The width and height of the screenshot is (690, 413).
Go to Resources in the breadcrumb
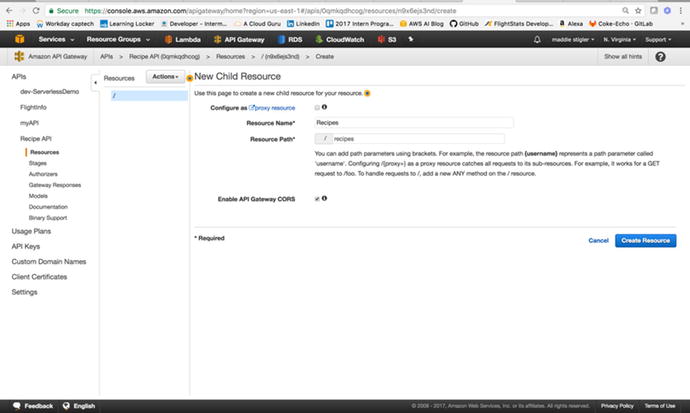pos(230,57)
